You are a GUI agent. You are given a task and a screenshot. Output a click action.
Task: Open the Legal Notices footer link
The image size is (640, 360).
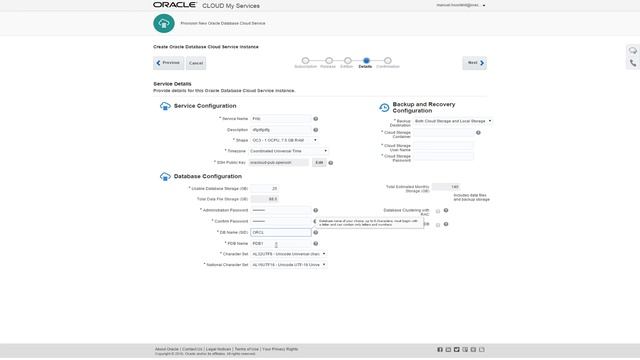[x=218, y=349]
